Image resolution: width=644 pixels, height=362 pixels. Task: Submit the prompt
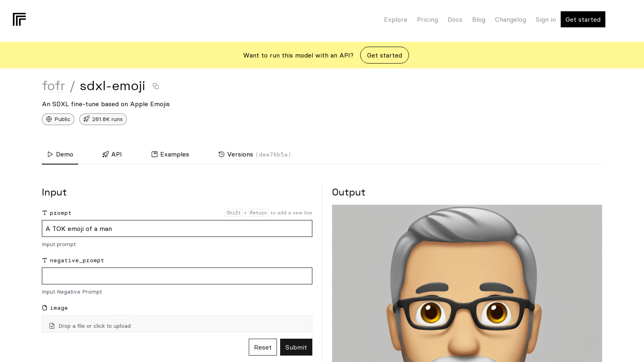(296, 347)
